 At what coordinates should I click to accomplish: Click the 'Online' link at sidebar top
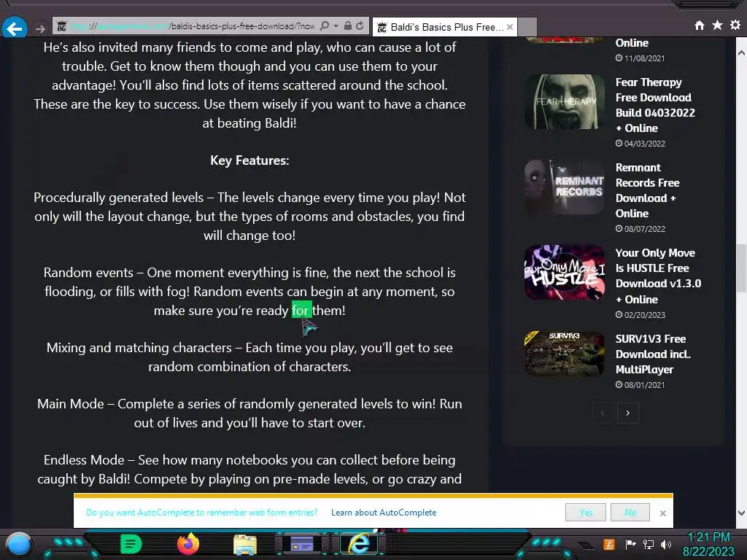tap(632, 42)
